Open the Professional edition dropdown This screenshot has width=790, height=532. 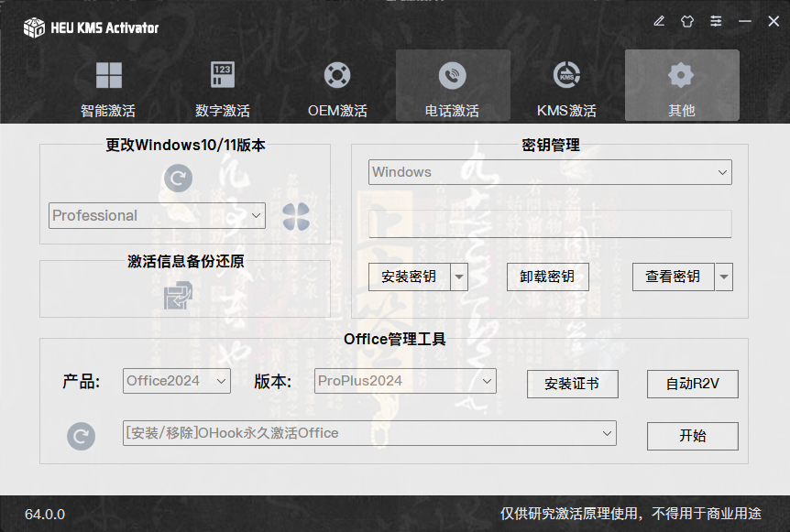157,215
